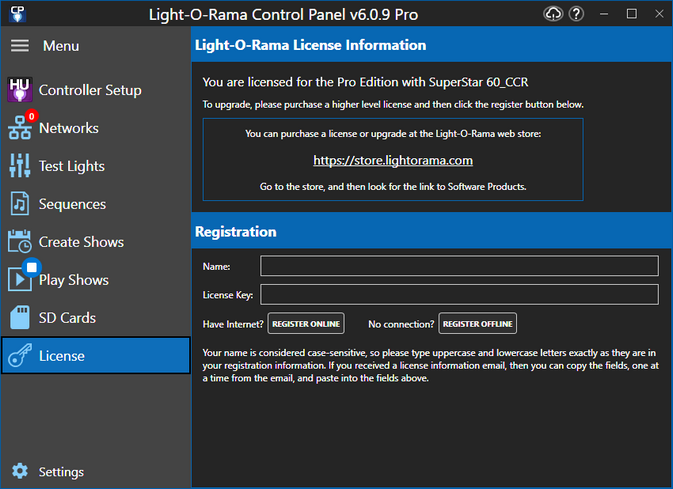Click the Networks topology icon

click(x=20, y=128)
